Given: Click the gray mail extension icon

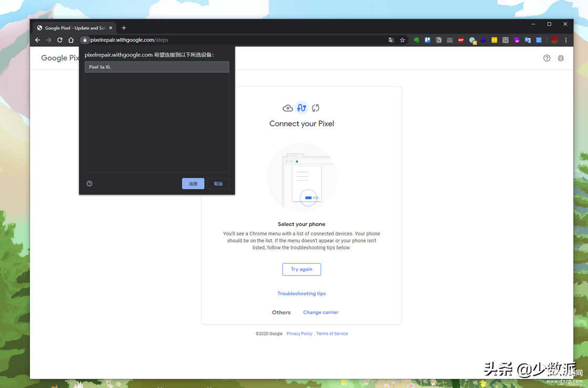Looking at the screenshot, I should tap(449, 40).
